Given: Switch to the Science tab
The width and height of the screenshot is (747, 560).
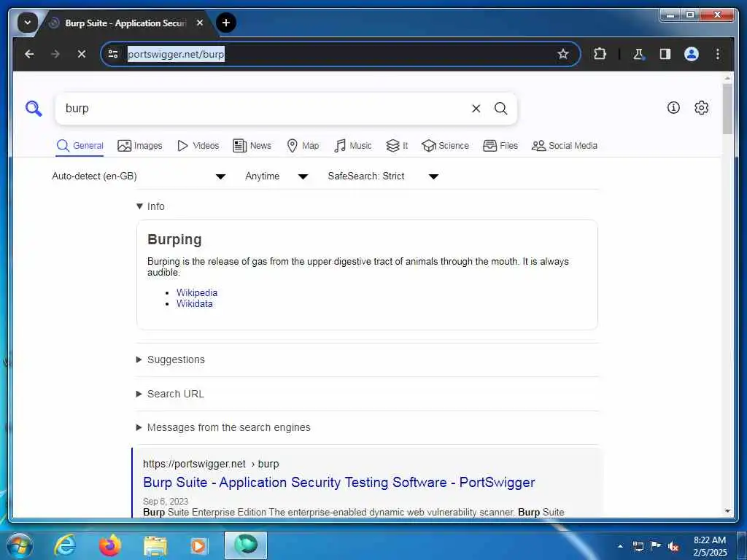Looking at the screenshot, I should pos(445,146).
